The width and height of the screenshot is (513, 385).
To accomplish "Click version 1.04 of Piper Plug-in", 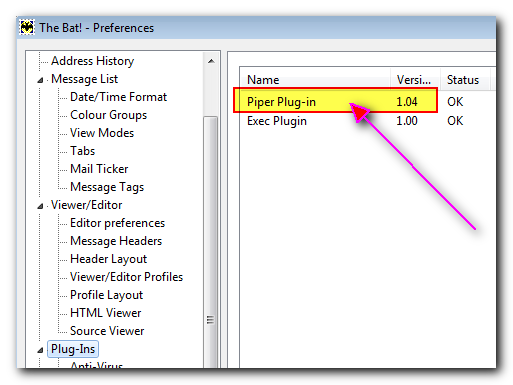I will (x=407, y=102).
